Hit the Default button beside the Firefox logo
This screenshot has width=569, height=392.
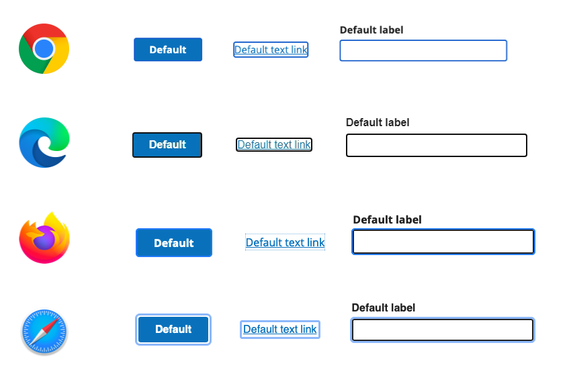point(174,243)
